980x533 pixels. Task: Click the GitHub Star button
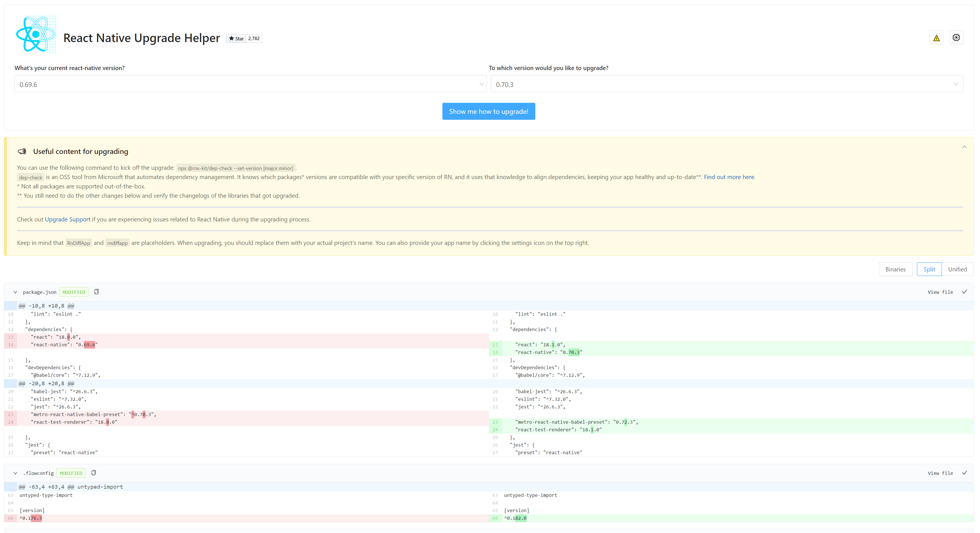236,38
